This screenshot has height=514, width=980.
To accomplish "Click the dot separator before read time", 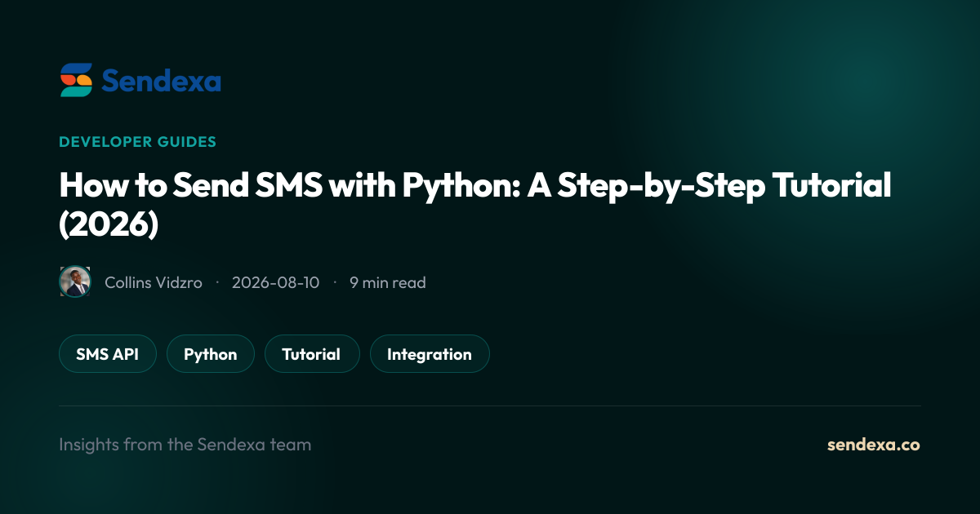I will (x=335, y=282).
